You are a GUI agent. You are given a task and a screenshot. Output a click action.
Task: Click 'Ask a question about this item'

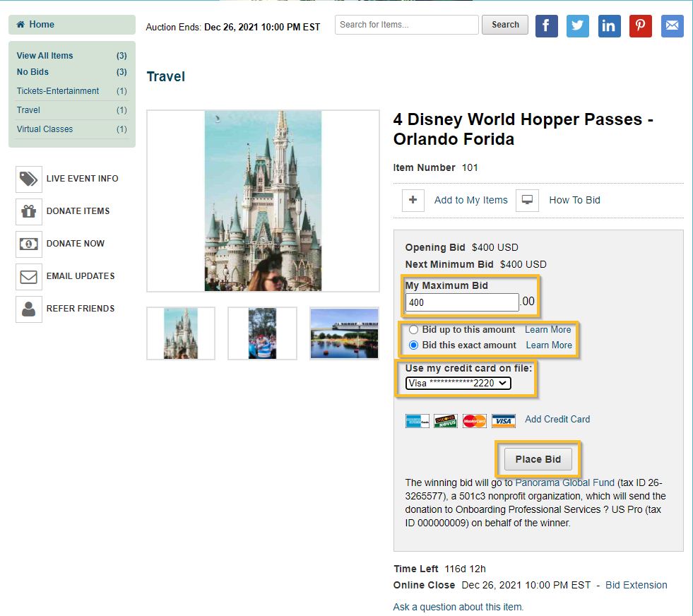click(x=458, y=607)
